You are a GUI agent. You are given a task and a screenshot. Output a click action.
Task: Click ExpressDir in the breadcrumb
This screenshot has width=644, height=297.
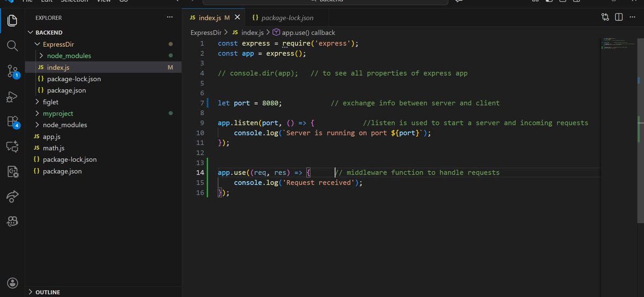tap(206, 32)
